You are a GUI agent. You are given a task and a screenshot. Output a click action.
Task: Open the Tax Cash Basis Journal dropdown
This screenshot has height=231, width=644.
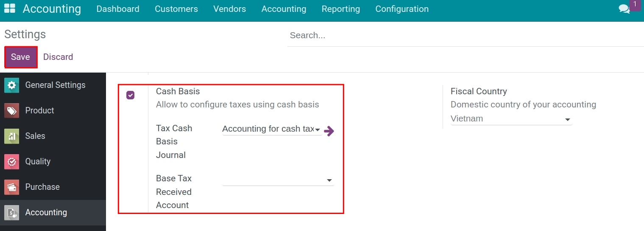[271, 129]
